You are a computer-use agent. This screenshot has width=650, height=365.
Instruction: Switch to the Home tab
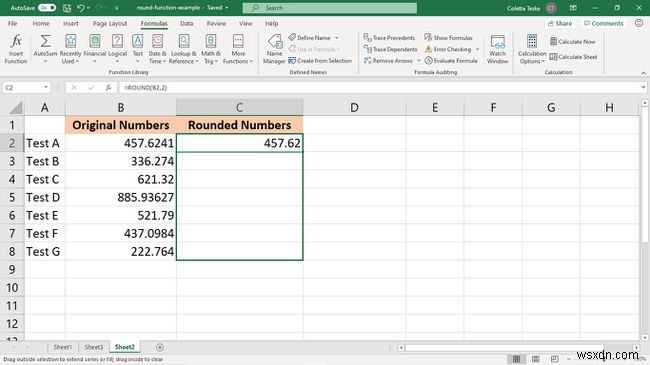point(41,24)
